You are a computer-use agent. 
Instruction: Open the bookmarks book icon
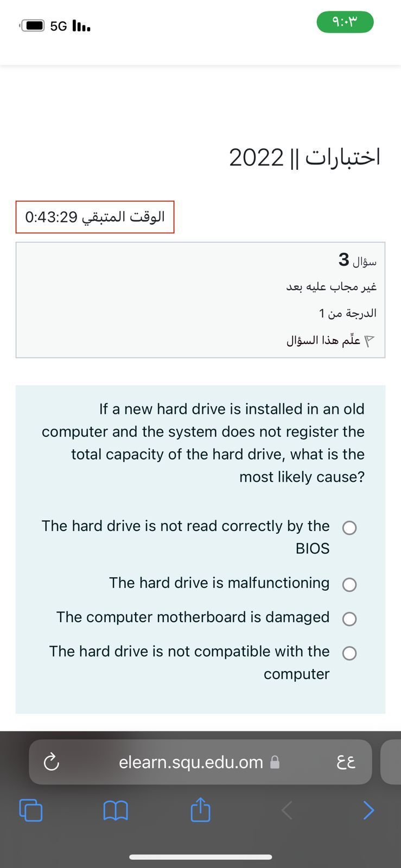point(115,810)
